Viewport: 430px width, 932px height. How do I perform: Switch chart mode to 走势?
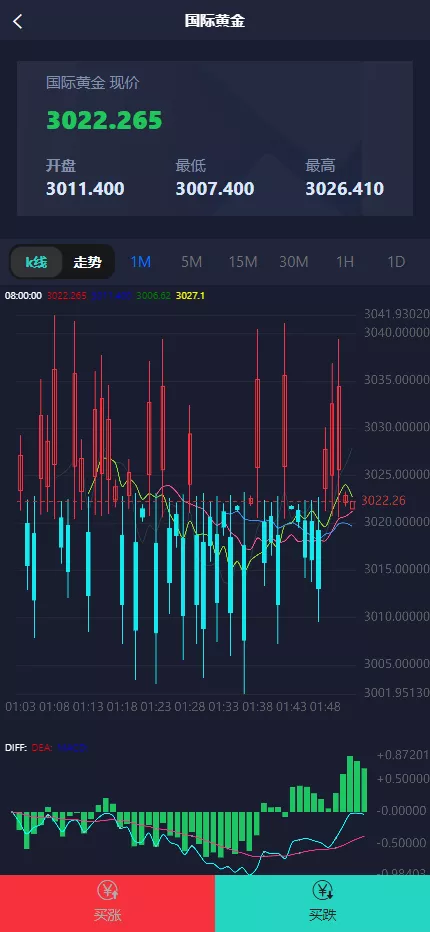[87, 262]
